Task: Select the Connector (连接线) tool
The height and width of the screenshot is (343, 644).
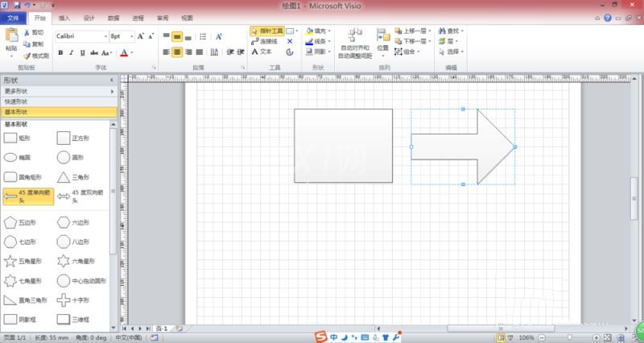Action: 264,42
